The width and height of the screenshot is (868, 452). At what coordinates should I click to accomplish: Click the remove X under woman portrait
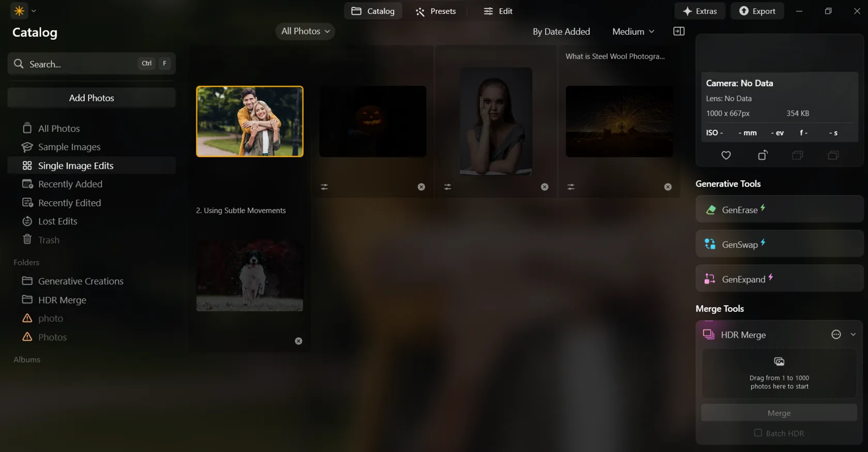545,187
